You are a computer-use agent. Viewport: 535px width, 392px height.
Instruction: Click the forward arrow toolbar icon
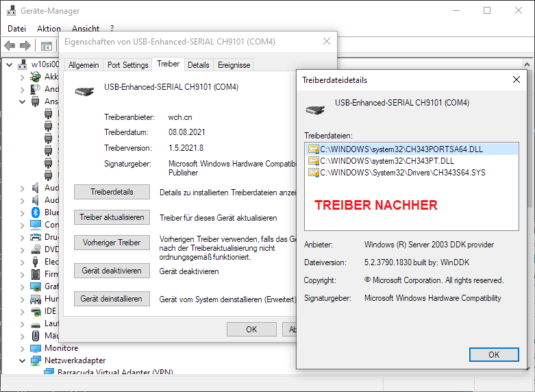click(25, 46)
